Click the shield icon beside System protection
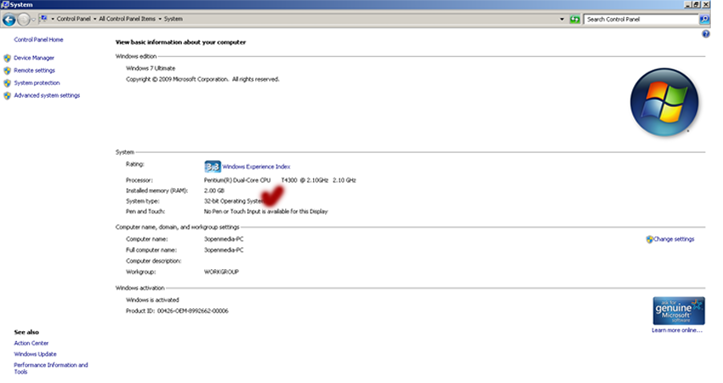The width and height of the screenshot is (723, 383). [7, 83]
